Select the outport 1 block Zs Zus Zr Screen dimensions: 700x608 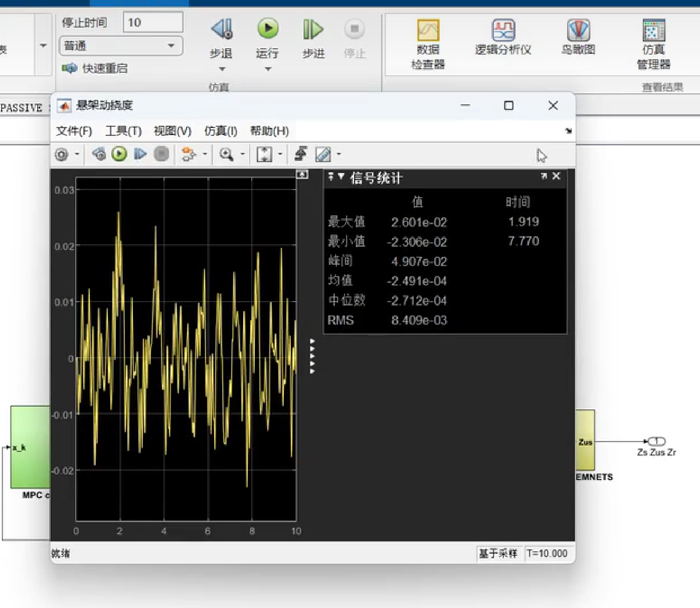(x=656, y=441)
